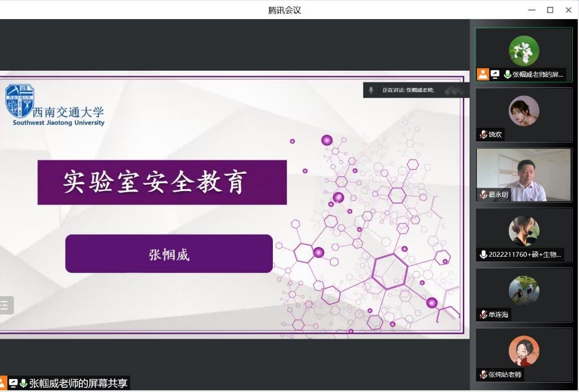Click the layout list icon on the slide's left edge

pyautogui.click(x=5, y=305)
